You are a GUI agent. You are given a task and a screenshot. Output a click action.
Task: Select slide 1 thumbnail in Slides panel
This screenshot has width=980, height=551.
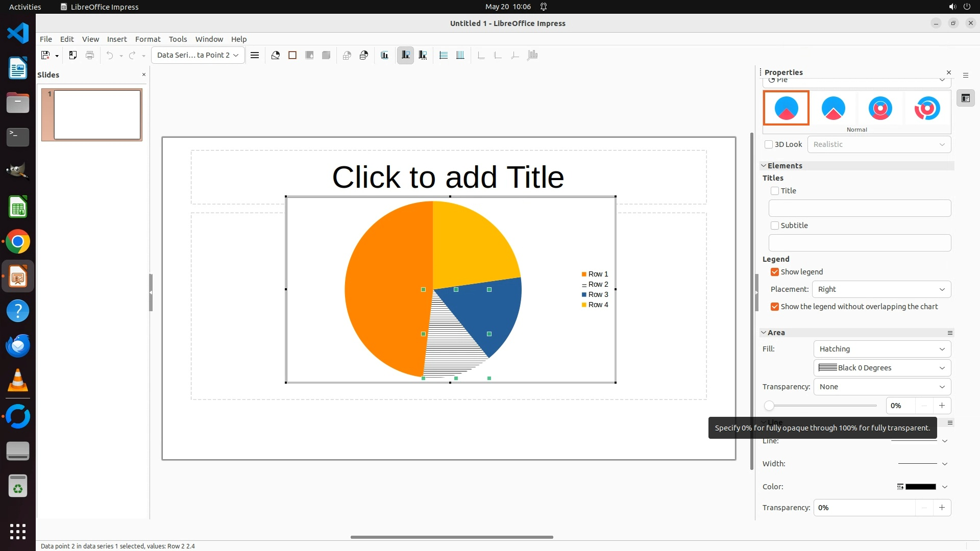[97, 115]
